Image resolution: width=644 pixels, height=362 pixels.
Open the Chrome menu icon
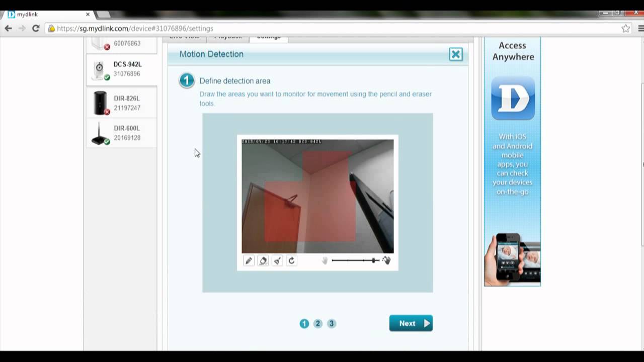tap(640, 29)
